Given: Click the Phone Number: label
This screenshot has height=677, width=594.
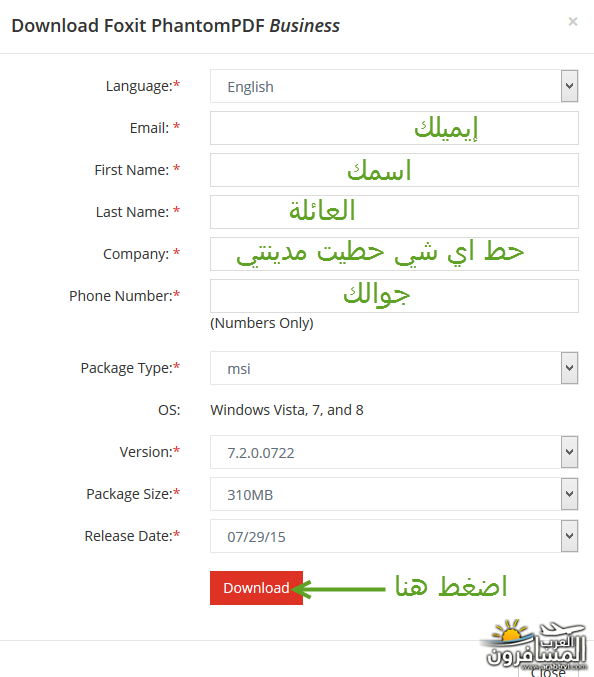Looking at the screenshot, I should (x=124, y=296).
